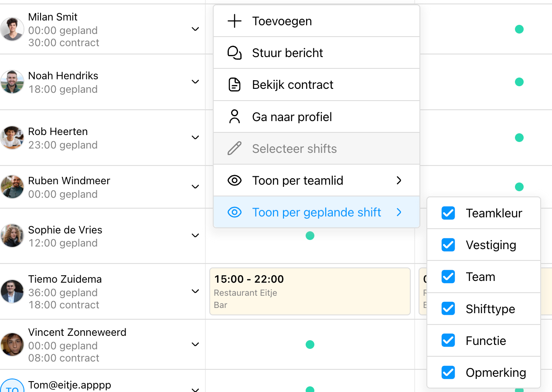Open Noah Hendriks' avatar photo

coord(12,82)
